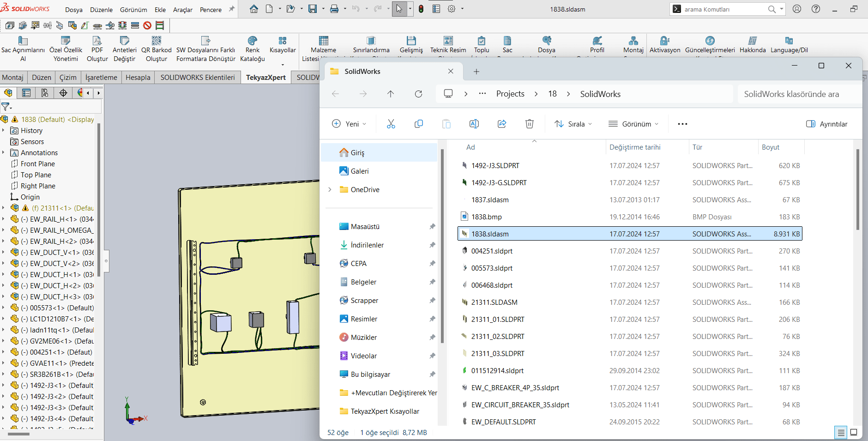Screen dimensions: 868x441
Task: Click the Delete trash icon in Explorer
Action: [530, 124]
